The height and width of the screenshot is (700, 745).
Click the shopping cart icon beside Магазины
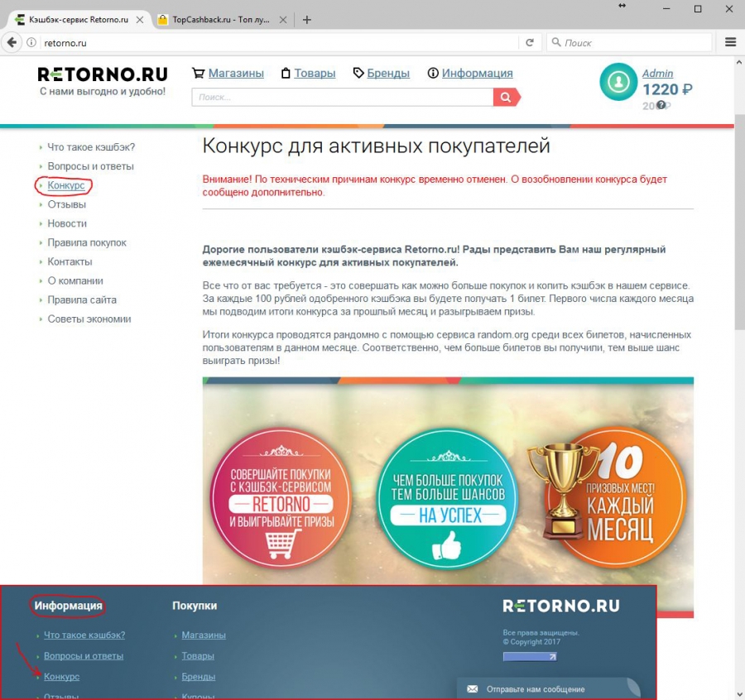click(198, 73)
